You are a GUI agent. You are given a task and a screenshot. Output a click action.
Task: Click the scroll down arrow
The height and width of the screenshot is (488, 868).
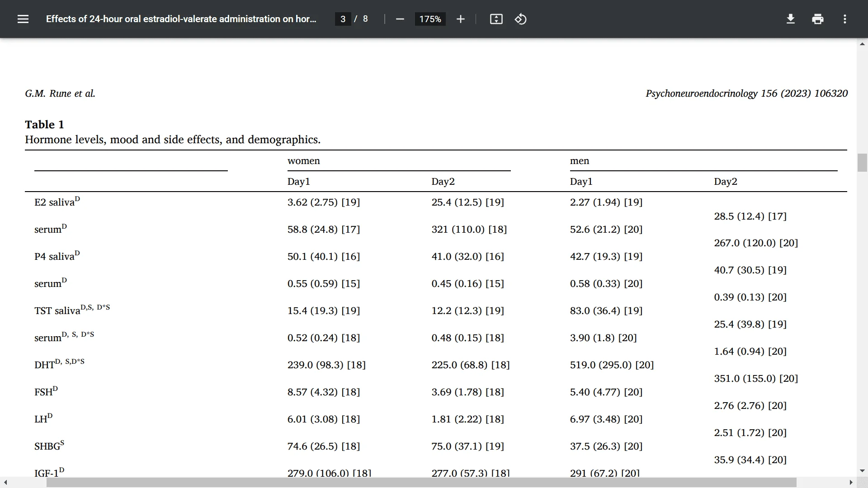[x=862, y=471]
